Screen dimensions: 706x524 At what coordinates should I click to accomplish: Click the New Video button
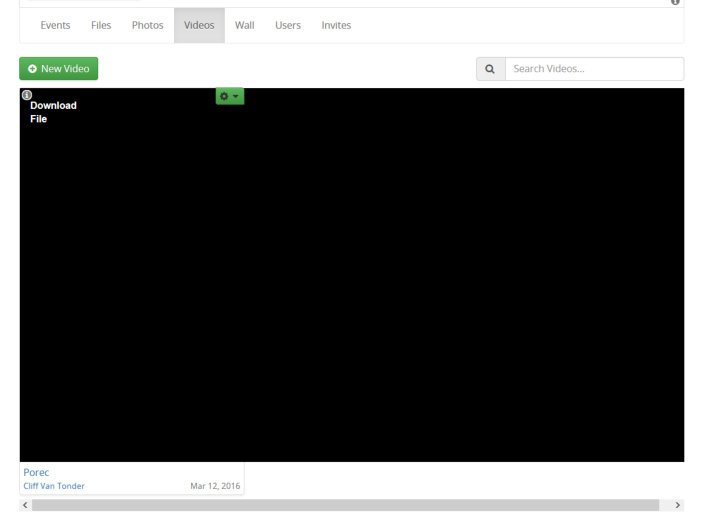59,68
